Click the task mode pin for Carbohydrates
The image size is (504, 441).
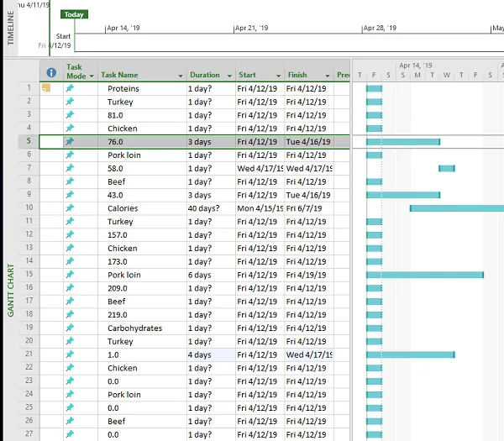(70, 328)
